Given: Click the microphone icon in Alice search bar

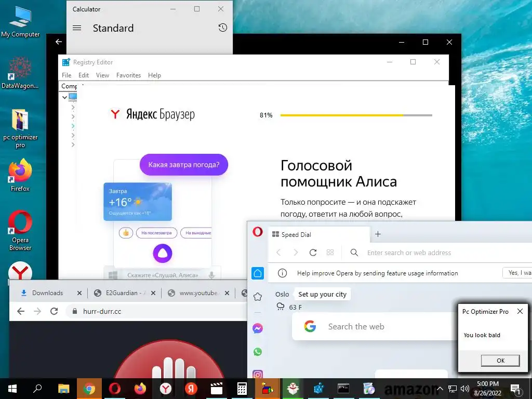Looking at the screenshot, I should 212,275.
